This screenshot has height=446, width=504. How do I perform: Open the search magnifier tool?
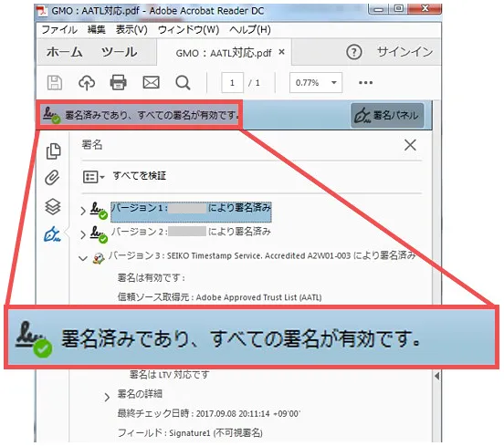click(x=183, y=83)
